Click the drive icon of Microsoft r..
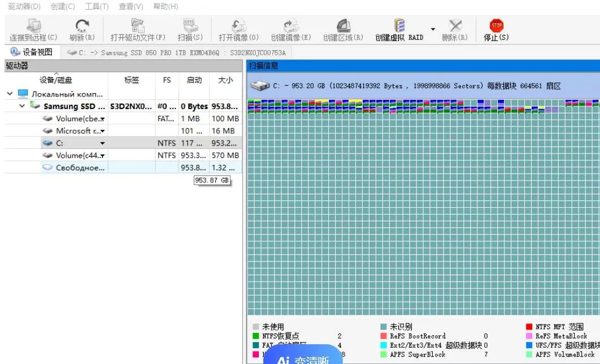Screen dimensions: 600x364 point(47,131)
